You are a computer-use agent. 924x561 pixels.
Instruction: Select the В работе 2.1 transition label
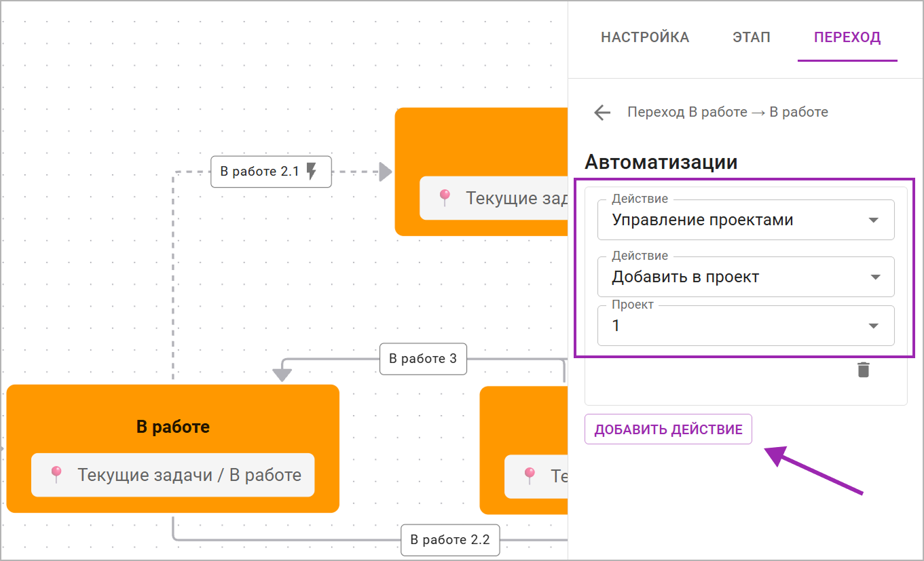tap(271, 172)
